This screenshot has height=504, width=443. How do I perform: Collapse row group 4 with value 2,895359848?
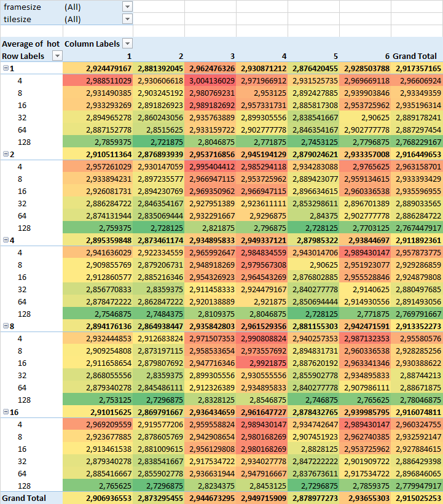point(6,240)
